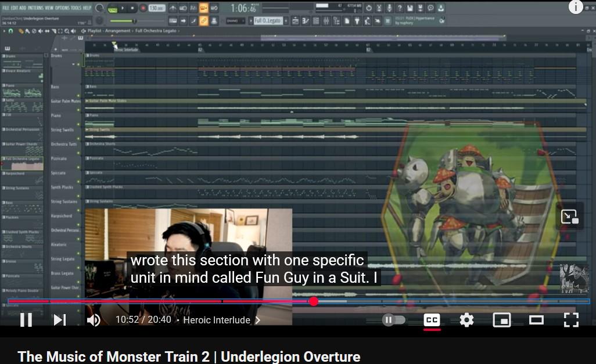Open FL Studio HELP menu
This screenshot has height=364, width=596.
coord(87,8)
